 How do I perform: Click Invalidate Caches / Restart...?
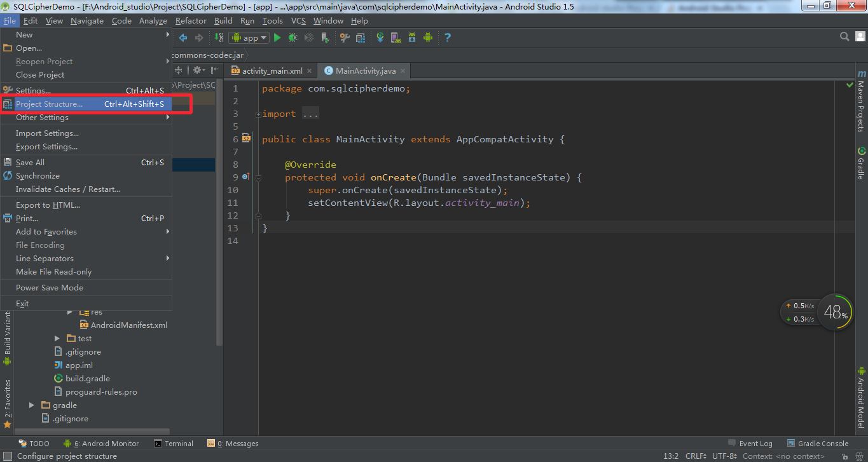click(86, 189)
